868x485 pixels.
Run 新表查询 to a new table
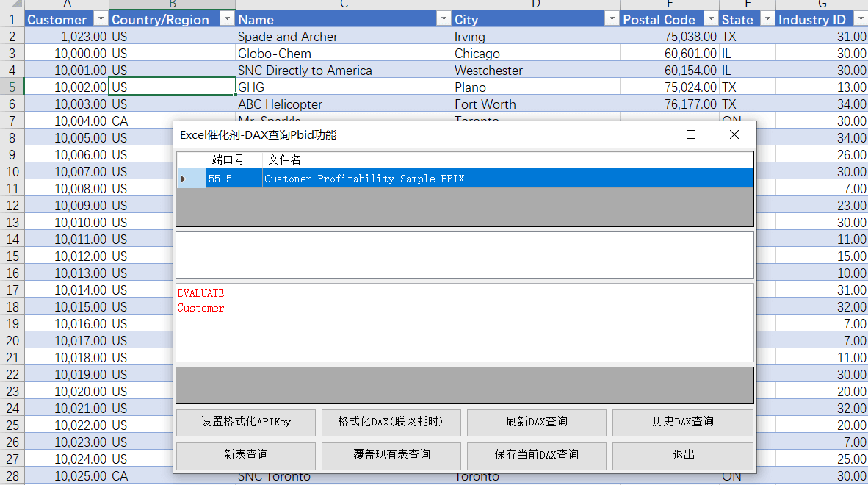tap(246, 455)
